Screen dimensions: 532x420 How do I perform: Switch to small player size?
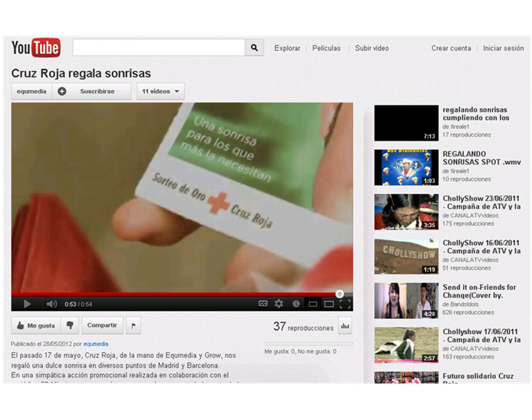click(313, 304)
